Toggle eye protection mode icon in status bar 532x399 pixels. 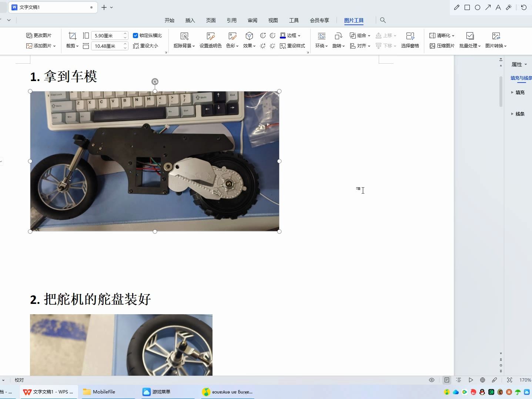[x=432, y=380]
